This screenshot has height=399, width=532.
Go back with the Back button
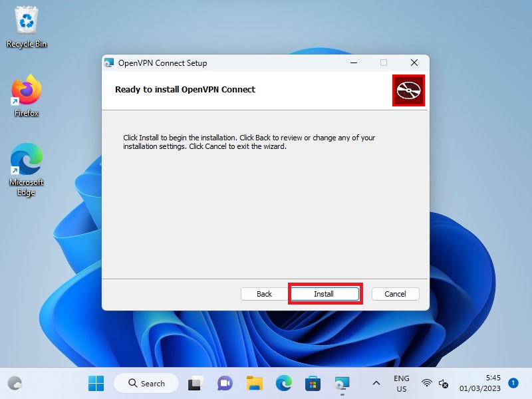pos(265,294)
